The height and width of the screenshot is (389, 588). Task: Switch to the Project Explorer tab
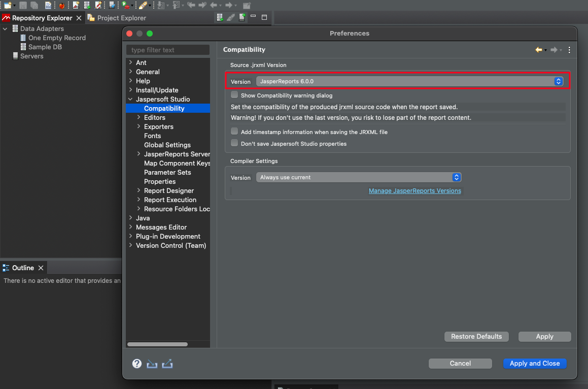(x=117, y=18)
